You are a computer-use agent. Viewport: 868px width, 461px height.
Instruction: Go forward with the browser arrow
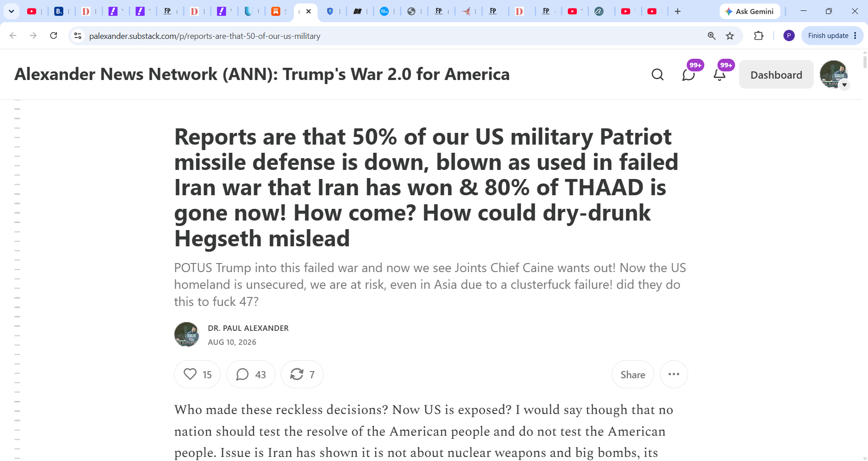pos(33,36)
